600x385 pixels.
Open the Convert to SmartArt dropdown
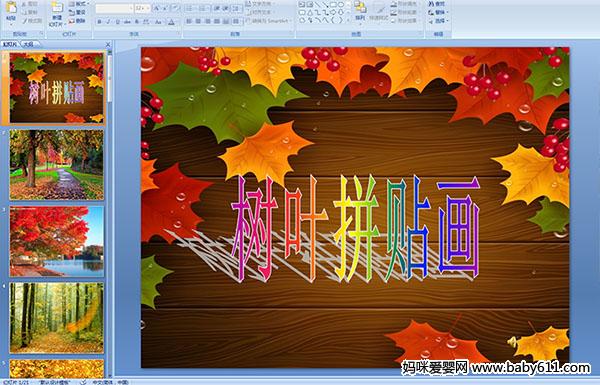pyautogui.click(x=269, y=21)
